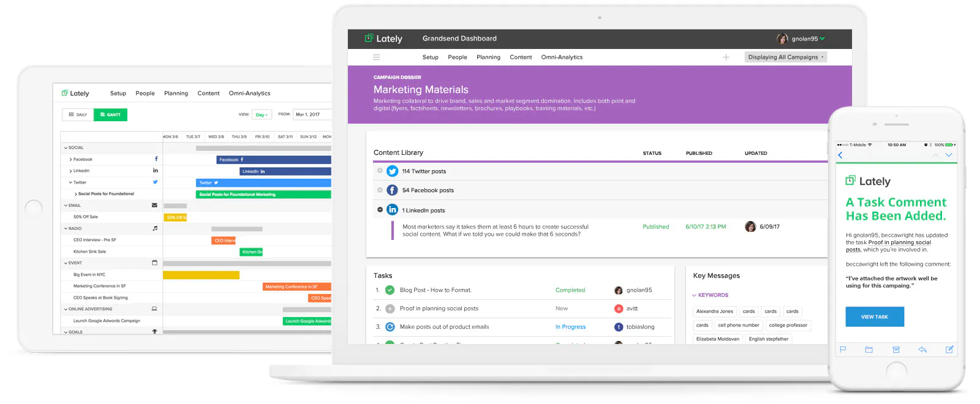Viewport: 980px width, 404px height.
Task: Click the Twitter bird icon in the tablet Twitter row
Action: coord(155,182)
